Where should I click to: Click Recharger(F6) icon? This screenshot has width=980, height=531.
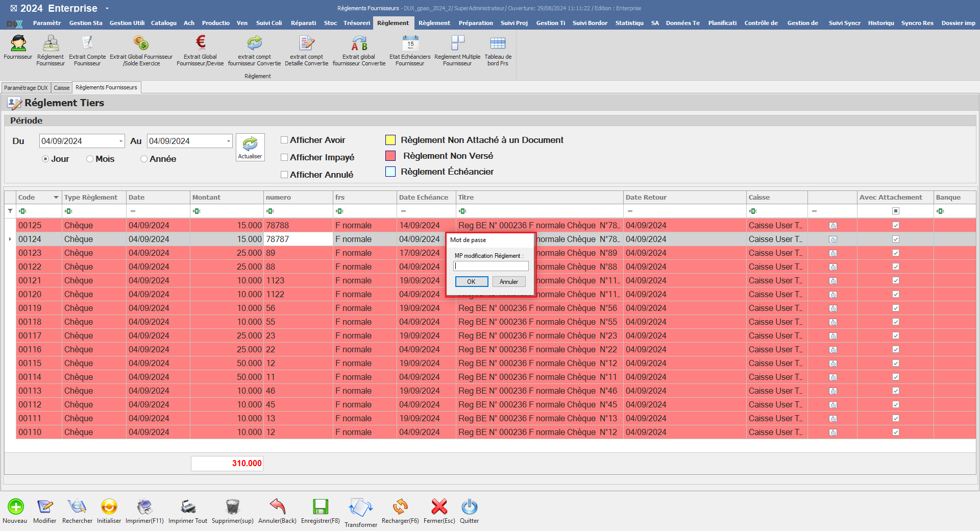(x=400, y=506)
